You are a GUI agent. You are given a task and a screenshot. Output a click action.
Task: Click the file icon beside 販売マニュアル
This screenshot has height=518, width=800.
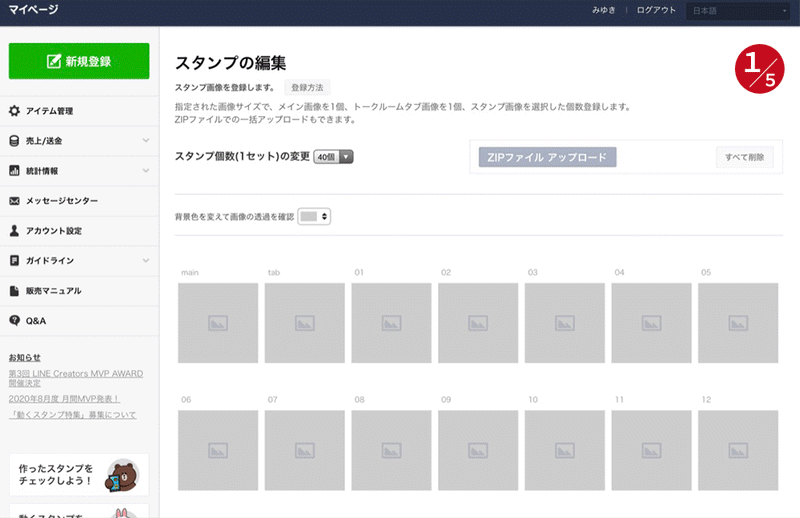pos(14,290)
